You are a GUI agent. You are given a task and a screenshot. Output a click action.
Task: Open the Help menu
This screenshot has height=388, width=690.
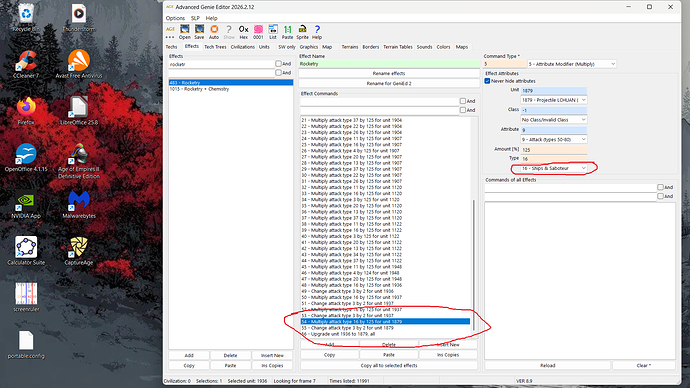(212, 18)
